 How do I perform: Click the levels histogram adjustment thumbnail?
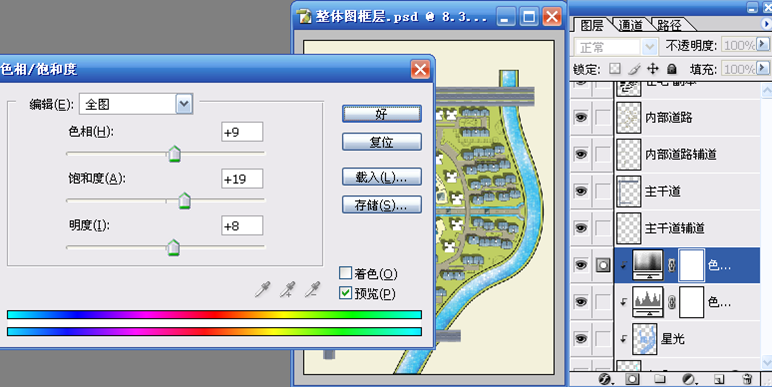click(648, 302)
